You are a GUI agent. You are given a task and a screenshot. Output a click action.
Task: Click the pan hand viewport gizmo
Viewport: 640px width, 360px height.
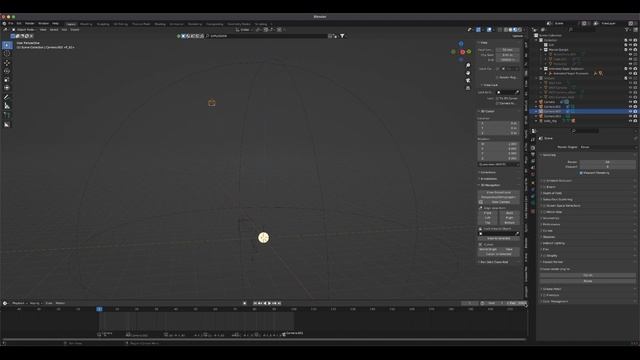(468, 73)
